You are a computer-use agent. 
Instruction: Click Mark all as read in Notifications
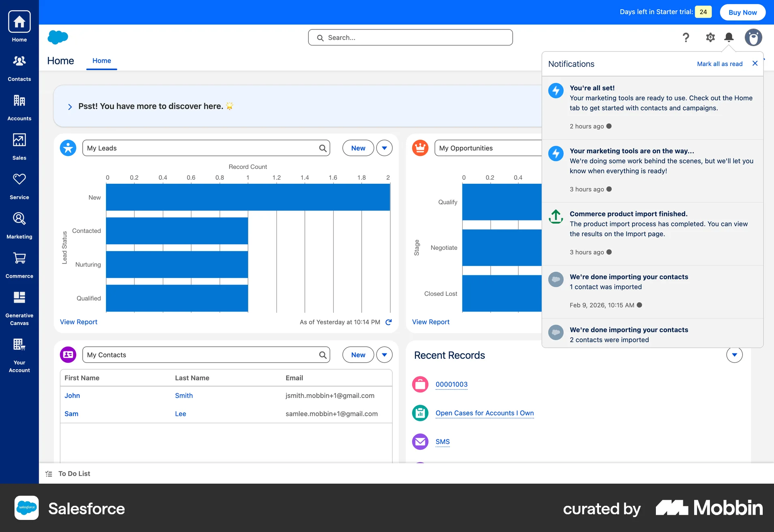(720, 64)
